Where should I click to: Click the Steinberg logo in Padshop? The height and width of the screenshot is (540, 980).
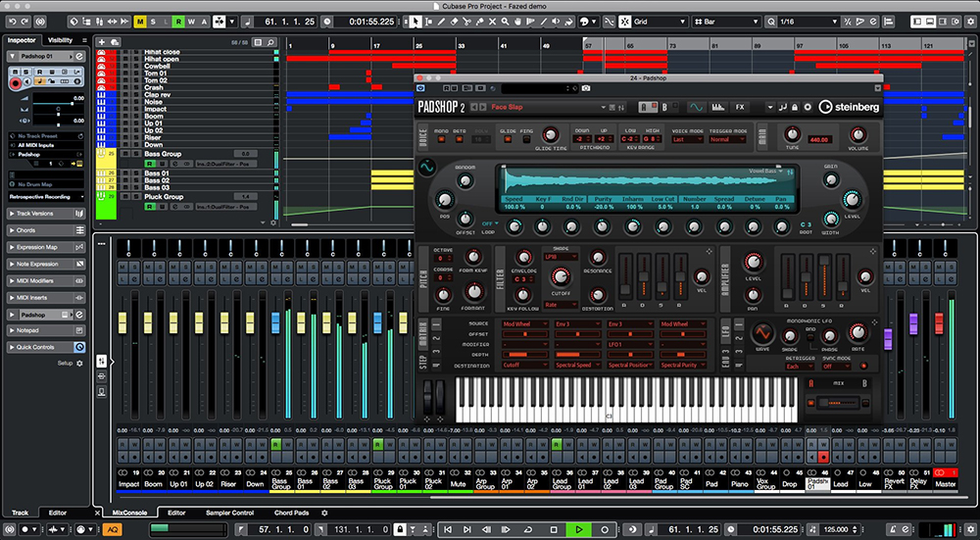point(849,107)
